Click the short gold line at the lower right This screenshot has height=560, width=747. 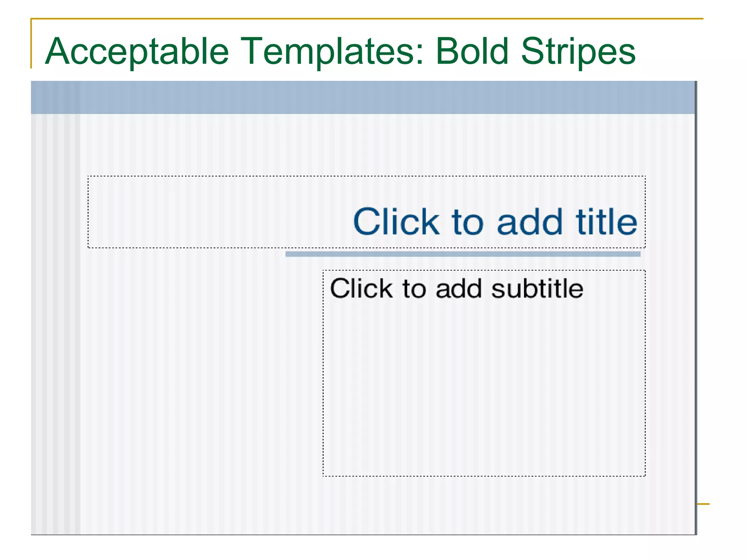point(703,504)
